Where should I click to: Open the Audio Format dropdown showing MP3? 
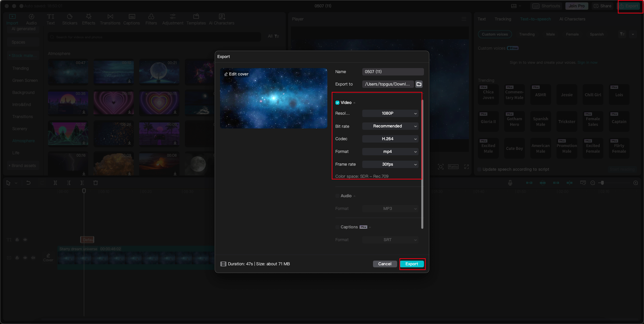[390, 209]
